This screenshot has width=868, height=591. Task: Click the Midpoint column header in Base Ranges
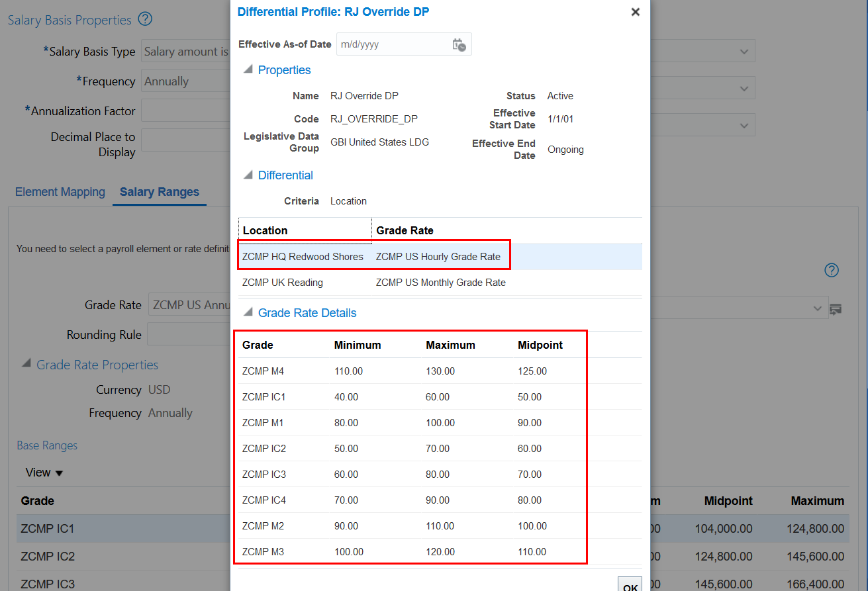(728, 501)
